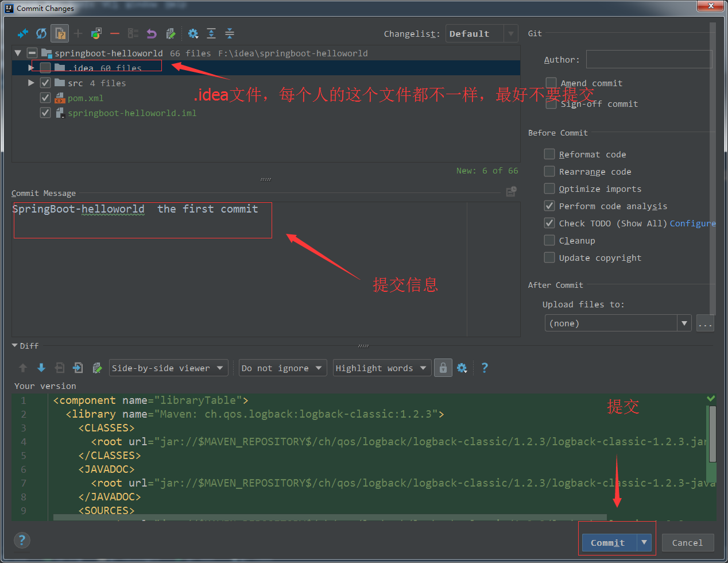Uncheck the src folder checkbox
The width and height of the screenshot is (728, 563).
(45, 83)
